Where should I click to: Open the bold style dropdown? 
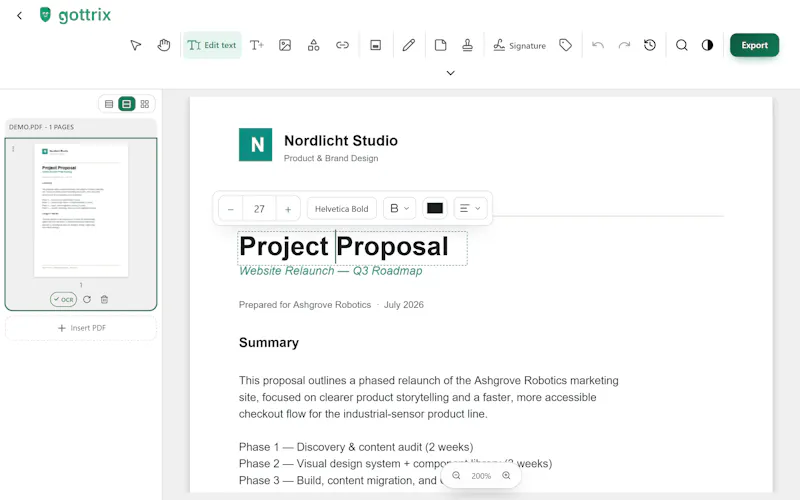399,208
